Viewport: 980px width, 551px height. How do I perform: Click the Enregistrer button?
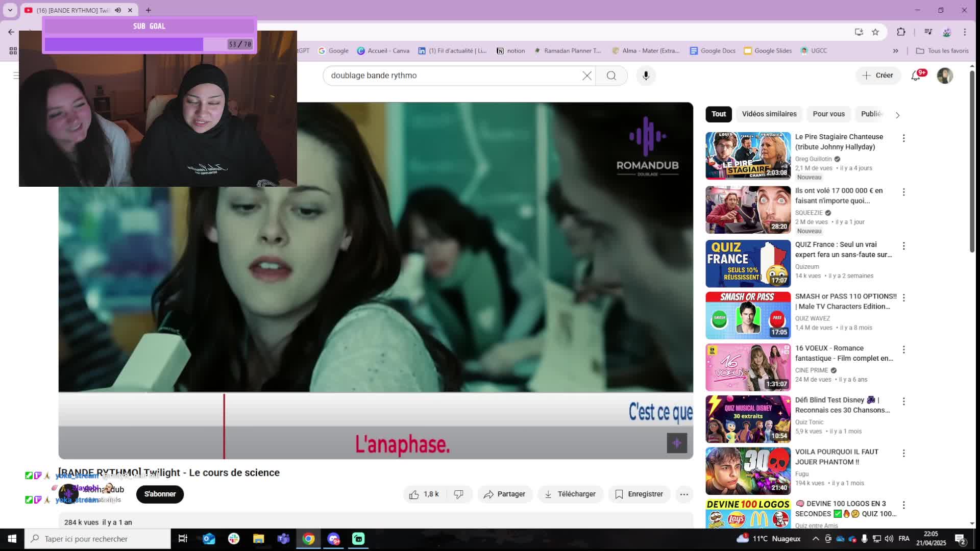[639, 494]
